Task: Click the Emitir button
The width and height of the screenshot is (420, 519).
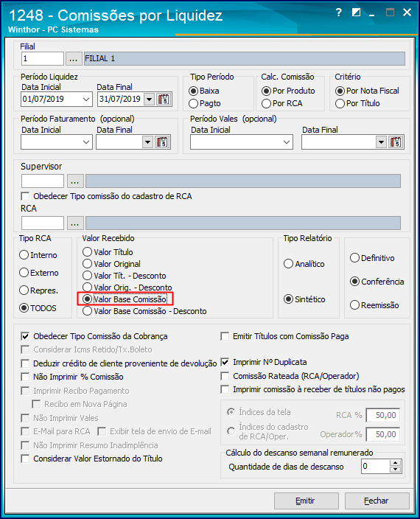Action: click(x=307, y=501)
